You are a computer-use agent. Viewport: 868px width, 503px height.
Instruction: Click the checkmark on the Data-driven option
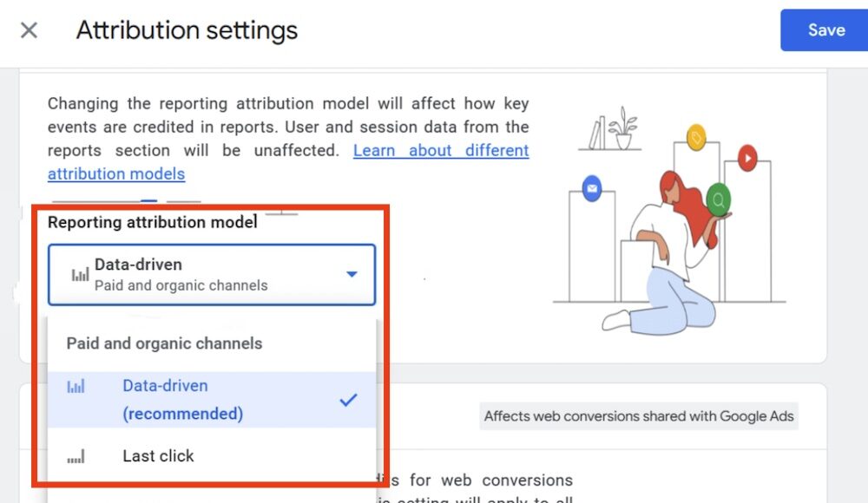coord(348,400)
